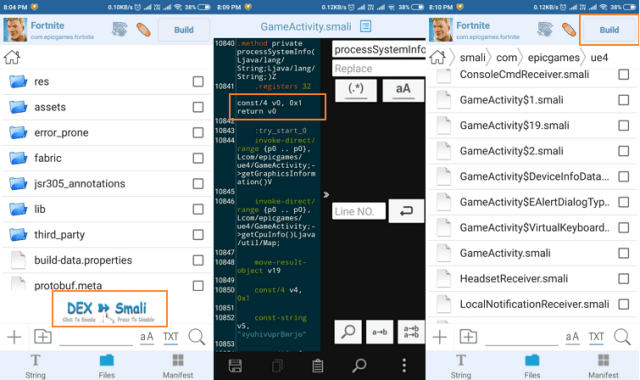Open LocalNotificationReceiver.smali file
640x380 pixels.
[x=532, y=304]
